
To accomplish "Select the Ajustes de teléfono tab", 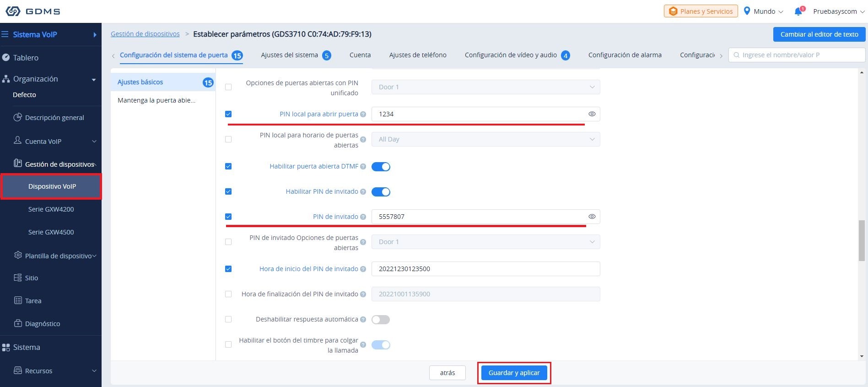I will coord(418,55).
